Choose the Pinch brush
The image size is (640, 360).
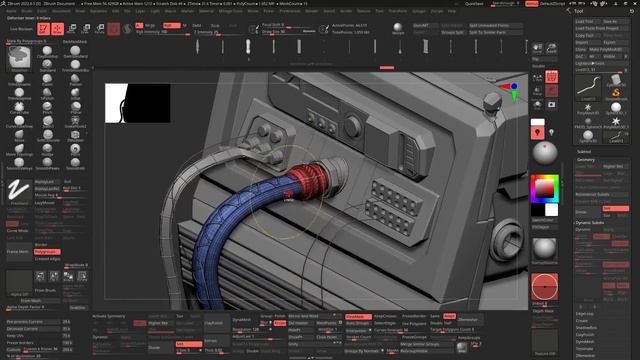(x=47, y=108)
